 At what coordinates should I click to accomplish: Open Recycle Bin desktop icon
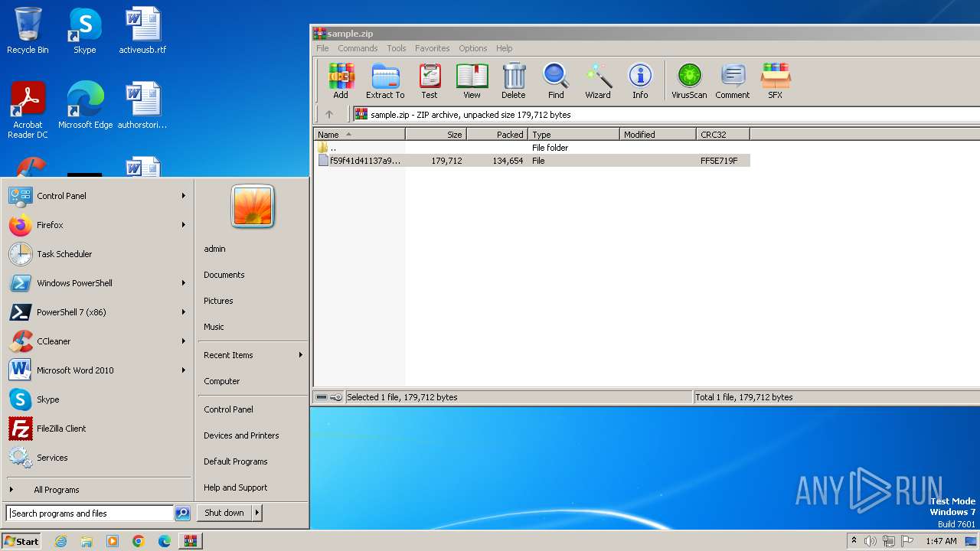[28, 31]
